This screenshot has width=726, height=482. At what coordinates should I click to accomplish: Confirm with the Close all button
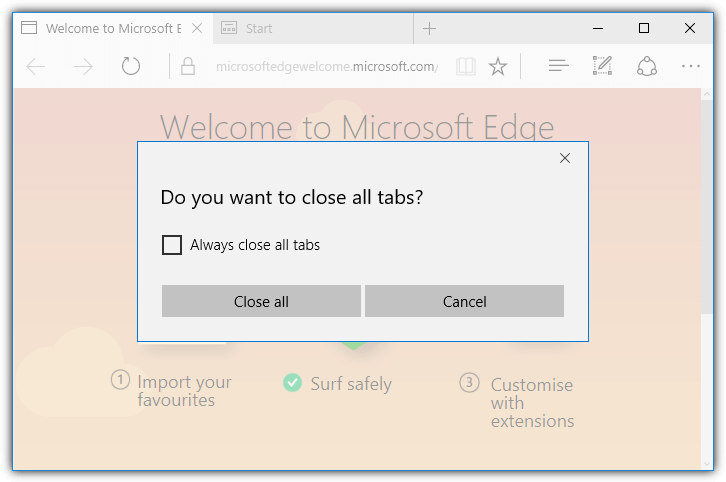click(261, 301)
